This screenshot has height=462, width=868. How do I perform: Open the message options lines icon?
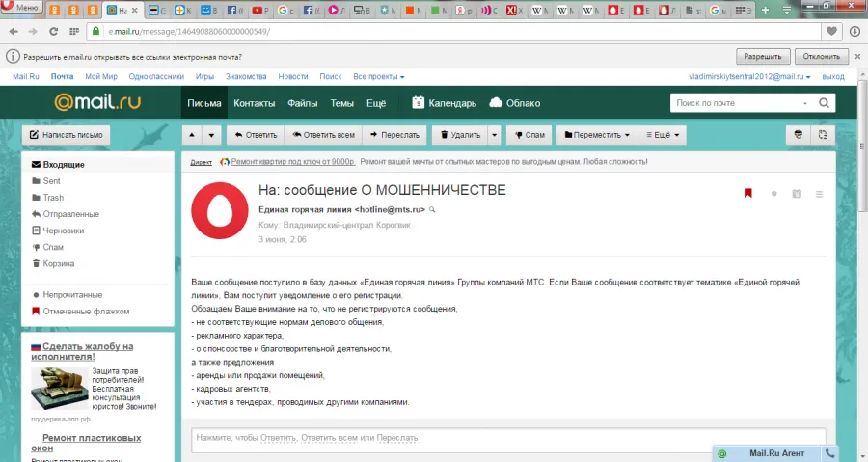pos(819,194)
